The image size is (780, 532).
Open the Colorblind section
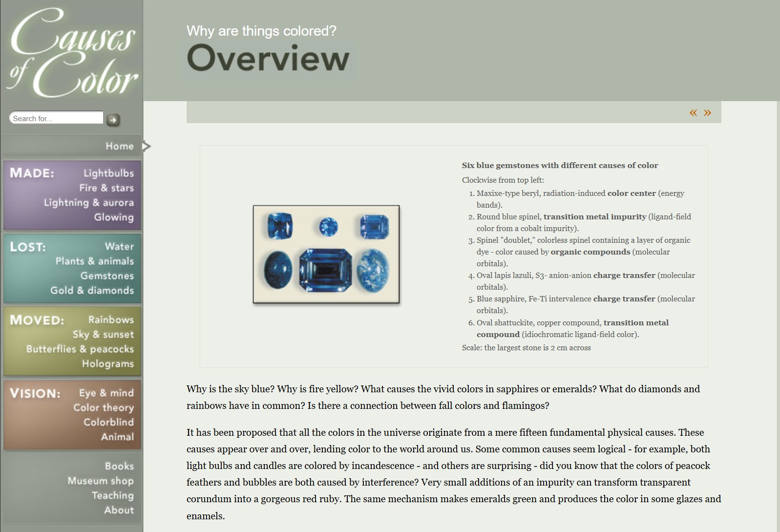pos(108,422)
